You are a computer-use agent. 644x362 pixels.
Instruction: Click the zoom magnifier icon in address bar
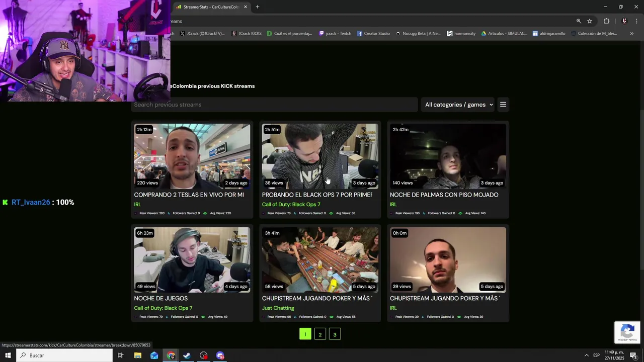click(x=579, y=21)
